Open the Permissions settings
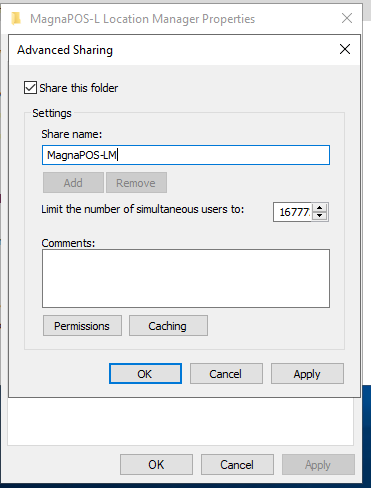The image size is (371, 488). coord(82,326)
